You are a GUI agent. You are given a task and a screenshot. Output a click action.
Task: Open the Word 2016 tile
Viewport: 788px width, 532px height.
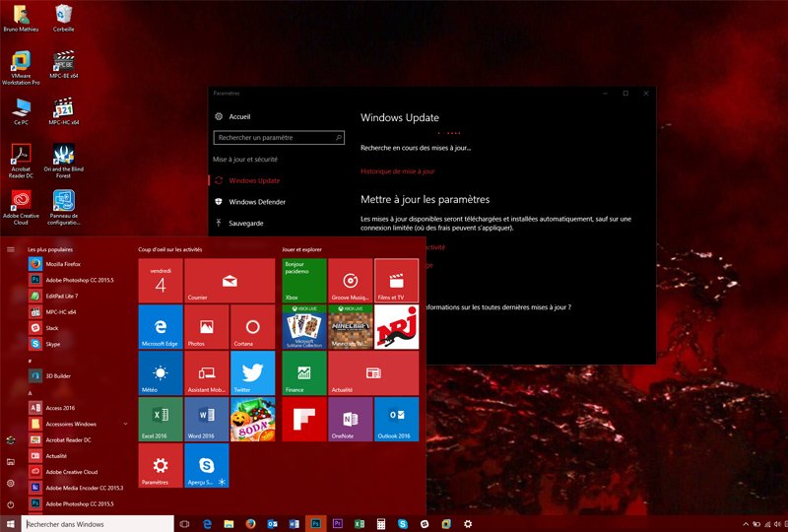(x=206, y=419)
